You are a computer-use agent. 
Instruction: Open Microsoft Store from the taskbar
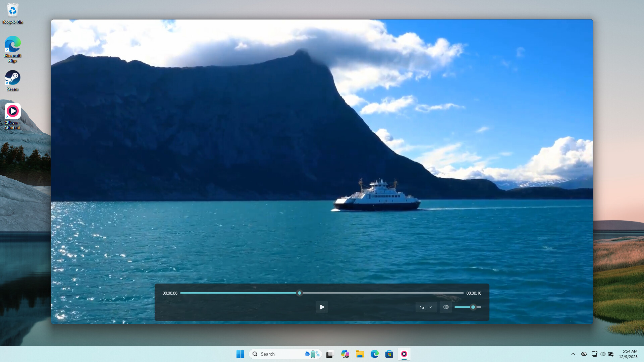(x=389, y=354)
